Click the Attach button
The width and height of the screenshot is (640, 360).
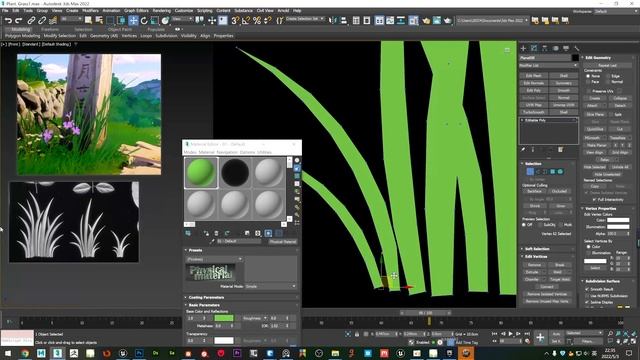(x=592, y=106)
